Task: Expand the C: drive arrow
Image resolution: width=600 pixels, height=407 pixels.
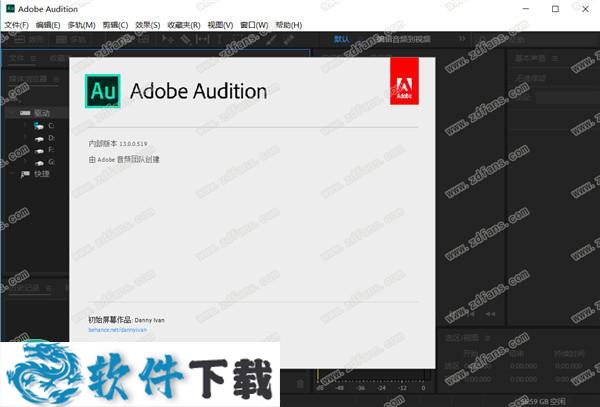Action: [25, 125]
